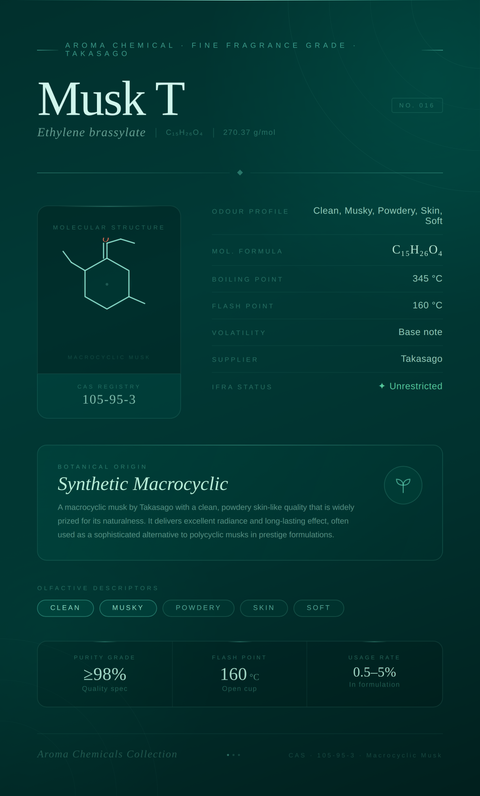Select the MUSKY descriptor tag
Screen dimensions: 480x796
click(128, 608)
